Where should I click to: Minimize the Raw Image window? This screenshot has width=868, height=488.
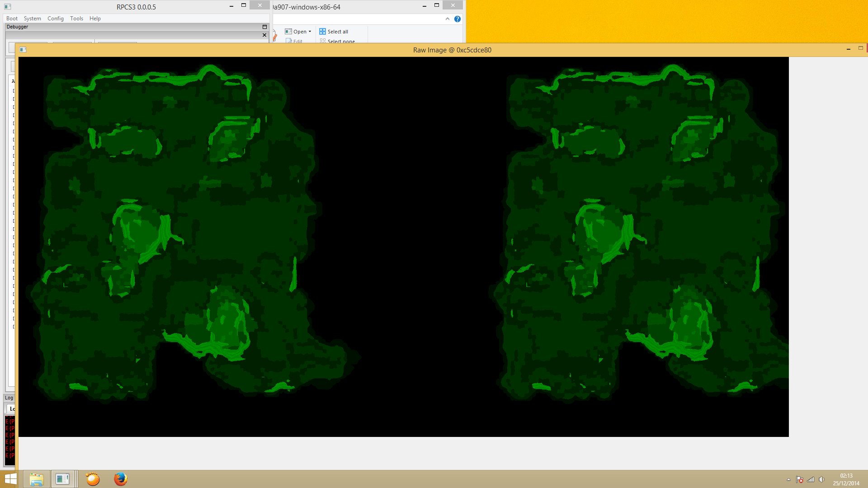click(849, 49)
